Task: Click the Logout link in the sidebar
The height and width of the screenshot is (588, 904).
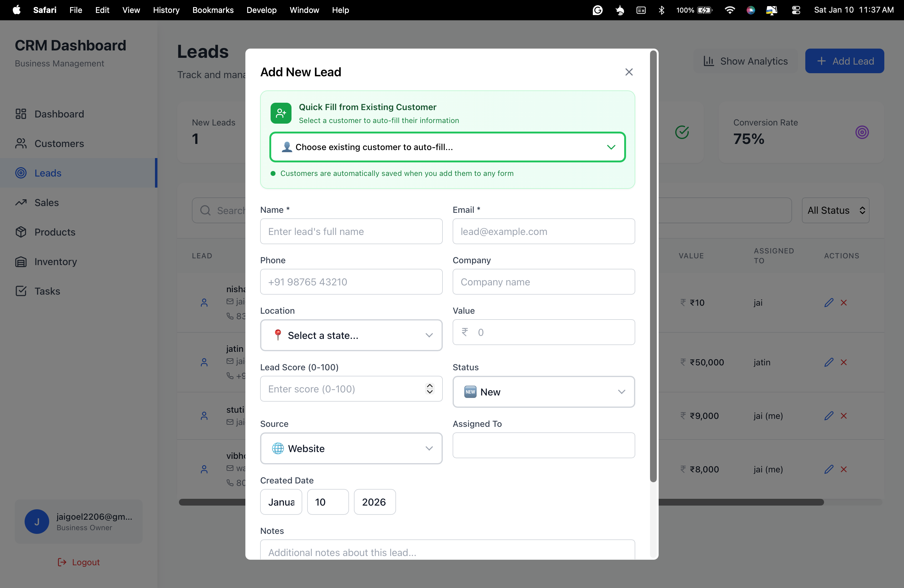Action: click(x=79, y=562)
